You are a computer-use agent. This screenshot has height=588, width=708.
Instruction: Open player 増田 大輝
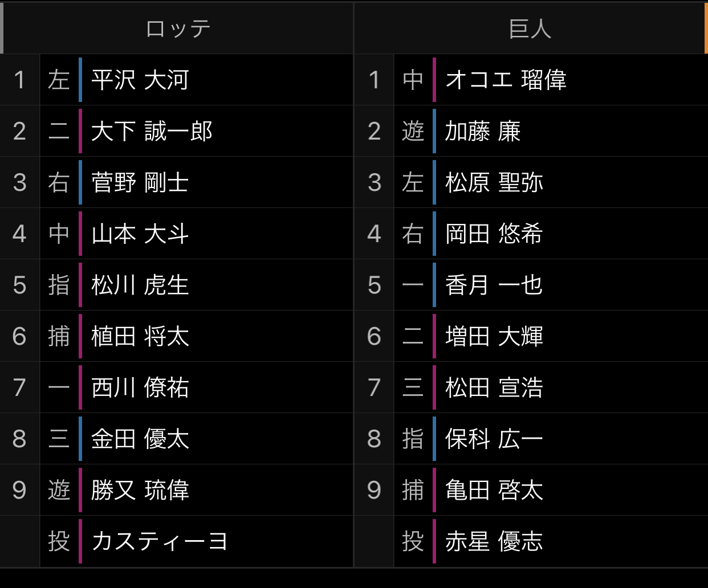pos(494,336)
